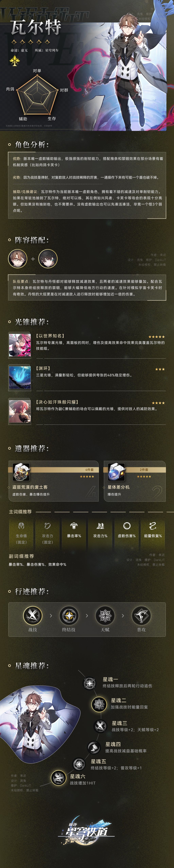Select the 星魂二 eidolon icon
Viewport: 174px width, 868px height.
click(x=99, y=704)
